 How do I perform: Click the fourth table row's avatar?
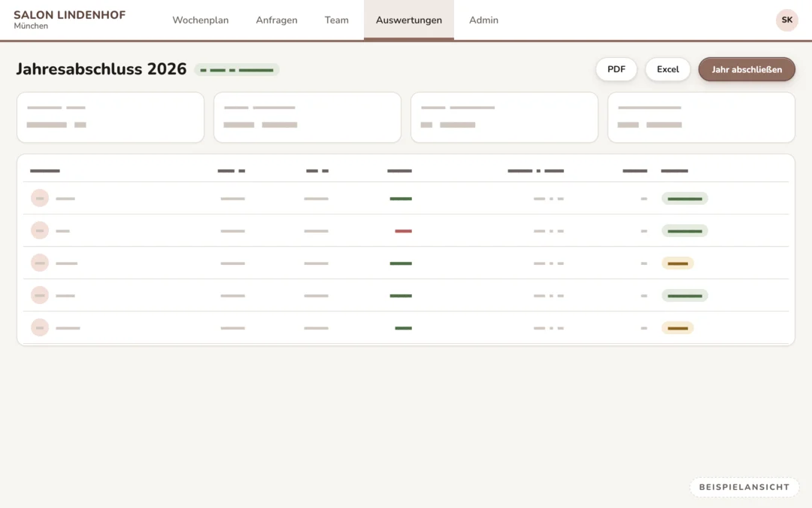click(40, 295)
